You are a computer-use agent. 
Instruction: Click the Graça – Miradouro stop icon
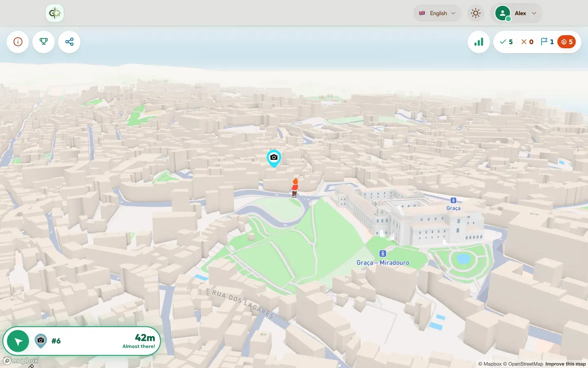click(383, 254)
